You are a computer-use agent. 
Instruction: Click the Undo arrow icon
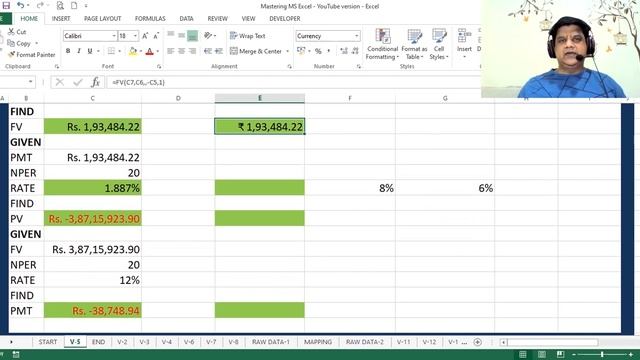(x=20, y=6)
